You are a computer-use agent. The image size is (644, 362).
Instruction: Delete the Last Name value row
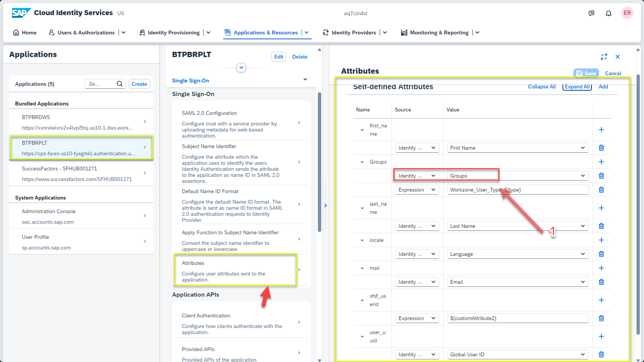[x=601, y=226]
